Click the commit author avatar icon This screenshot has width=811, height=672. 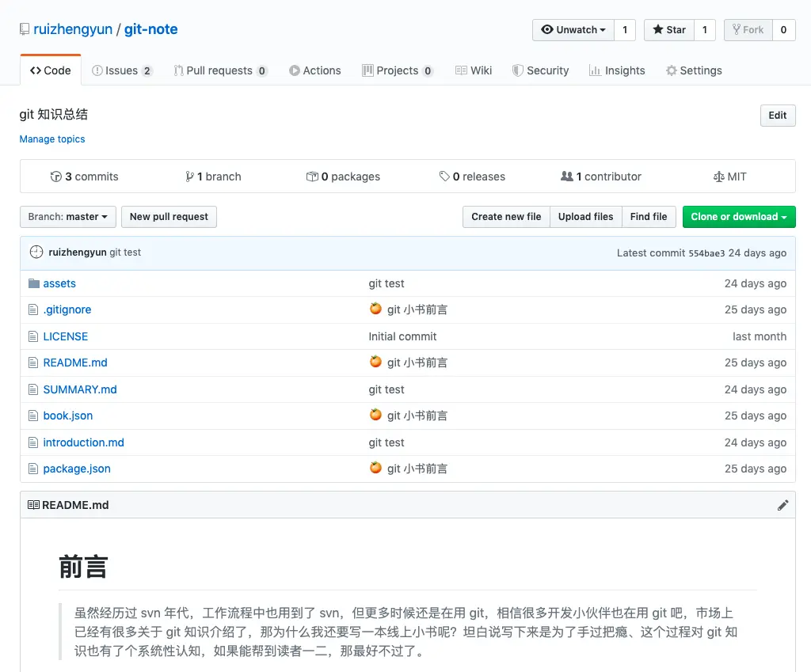click(x=36, y=252)
